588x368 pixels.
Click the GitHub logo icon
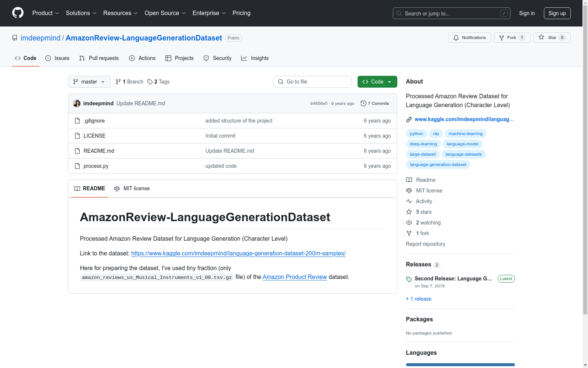tap(18, 13)
